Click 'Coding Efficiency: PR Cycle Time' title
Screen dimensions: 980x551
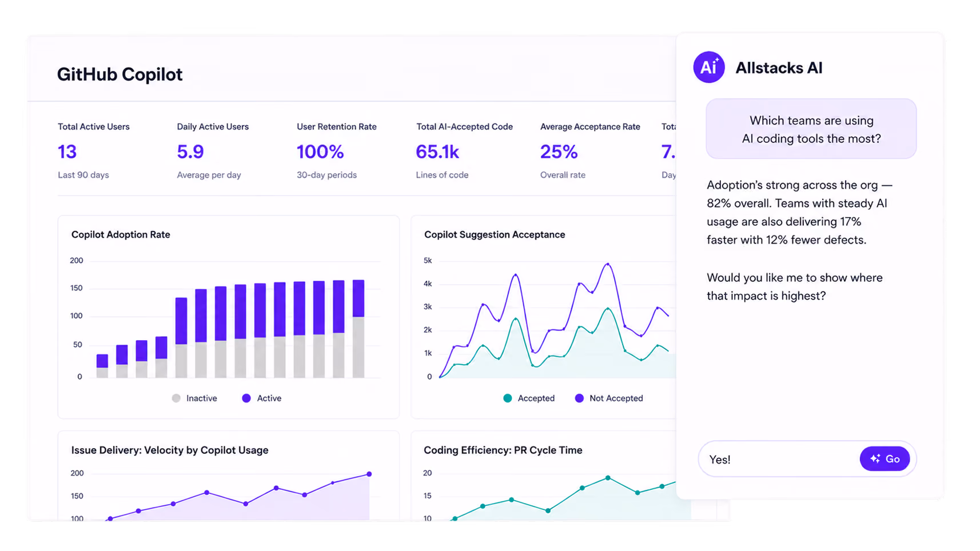tap(503, 450)
